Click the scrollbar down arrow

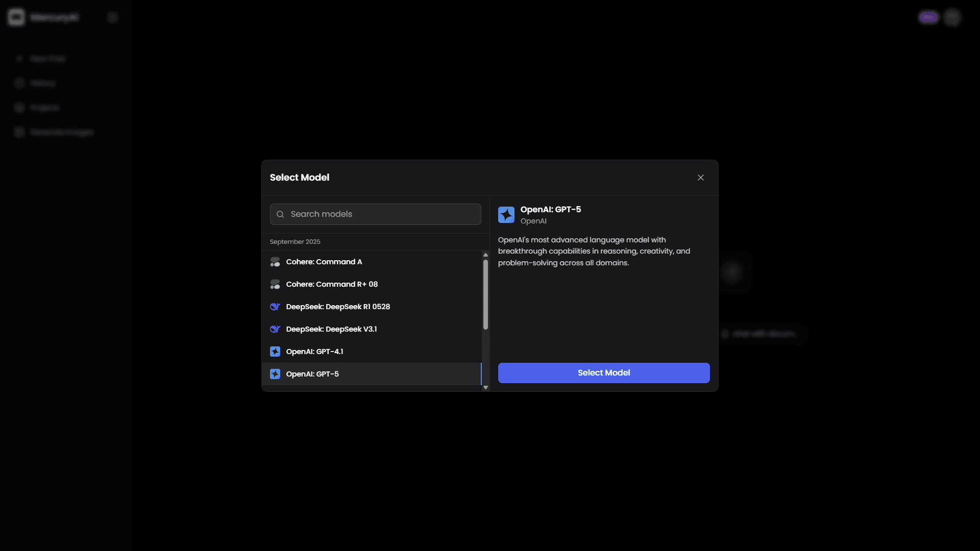pyautogui.click(x=485, y=388)
